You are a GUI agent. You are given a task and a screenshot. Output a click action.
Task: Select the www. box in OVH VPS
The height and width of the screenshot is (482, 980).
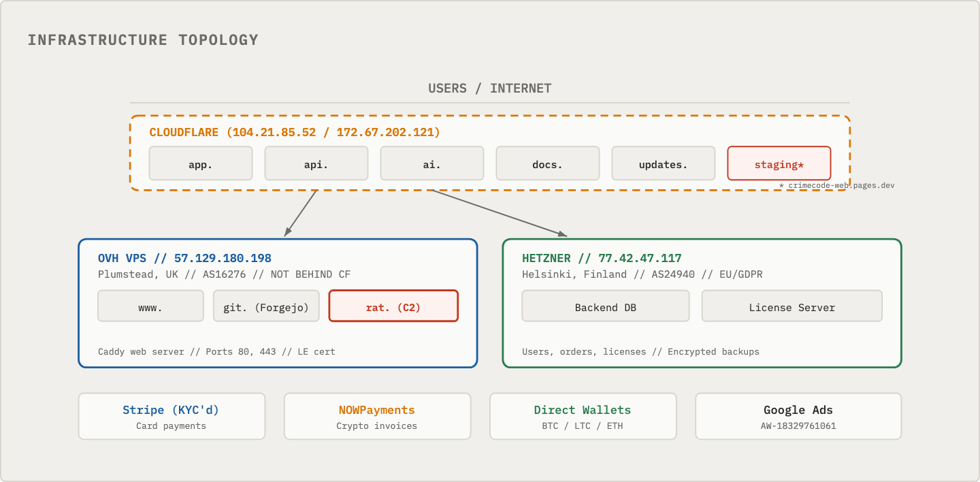pyautogui.click(x=150, y=306)
